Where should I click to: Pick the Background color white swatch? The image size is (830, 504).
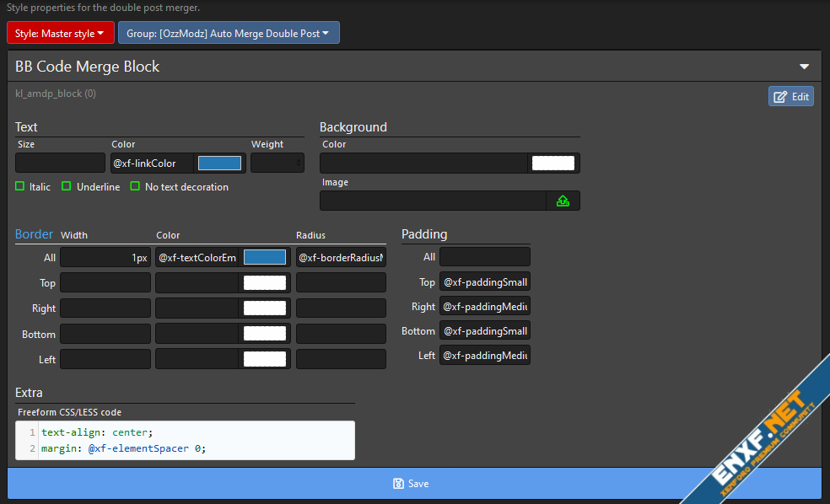[553, 164]
